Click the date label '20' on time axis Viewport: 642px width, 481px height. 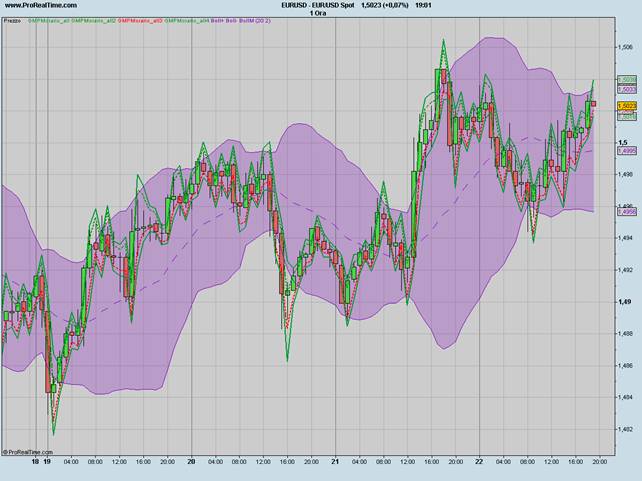191,462
